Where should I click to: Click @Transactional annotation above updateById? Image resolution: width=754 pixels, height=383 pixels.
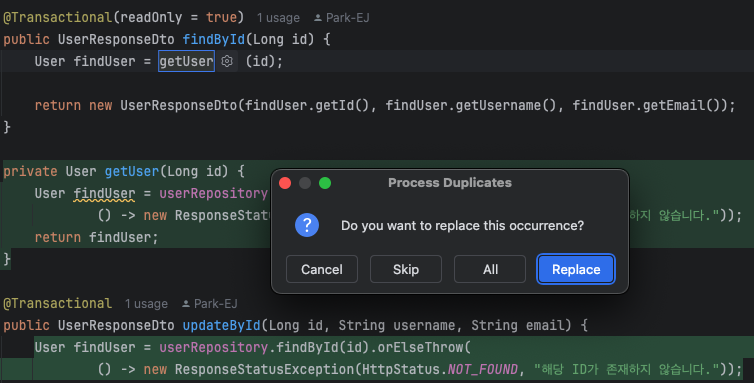[x=57, y=303]
